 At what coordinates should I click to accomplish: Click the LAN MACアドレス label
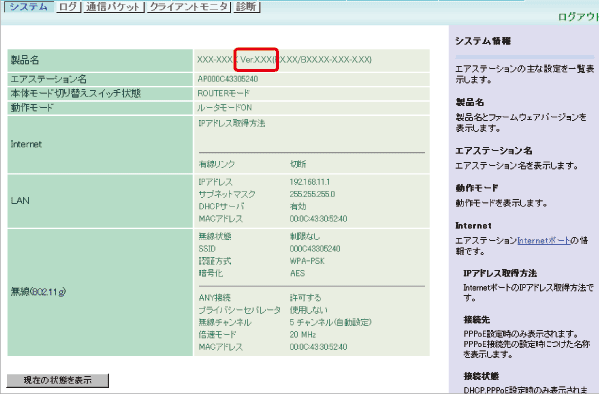220,219
